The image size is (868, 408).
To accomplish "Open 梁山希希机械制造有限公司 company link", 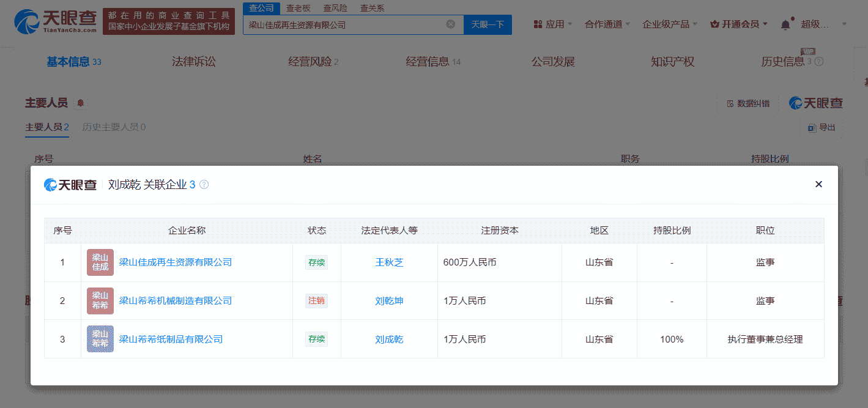I will [175, 301].
